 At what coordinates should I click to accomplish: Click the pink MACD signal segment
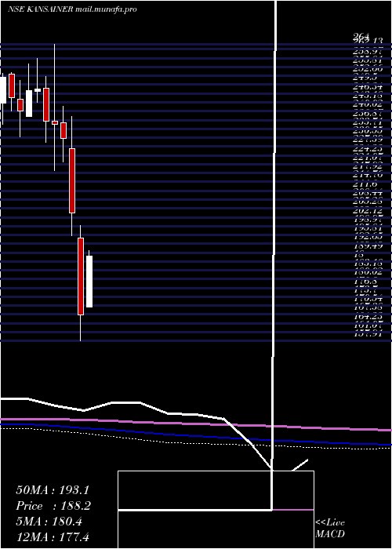[293, 510]
